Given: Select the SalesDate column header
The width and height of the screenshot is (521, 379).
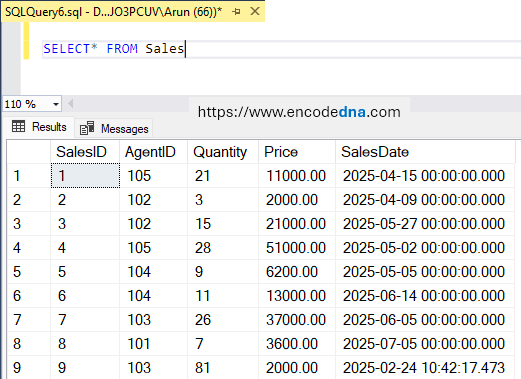Looking at the screenshot, I should [425, 152].
